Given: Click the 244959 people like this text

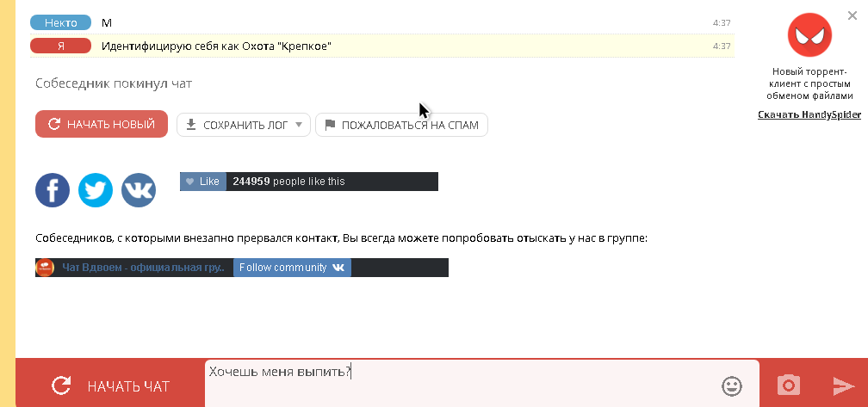Looking at the screenshot, I should 288,182.
